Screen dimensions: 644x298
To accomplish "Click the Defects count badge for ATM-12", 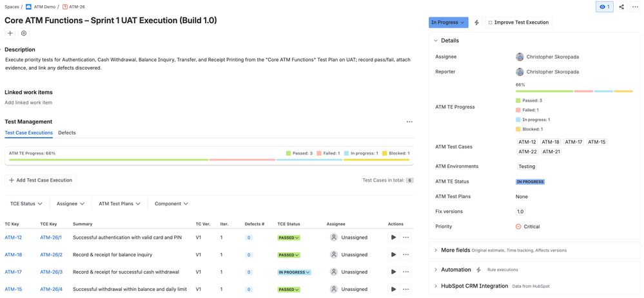I will click(248, 237).
